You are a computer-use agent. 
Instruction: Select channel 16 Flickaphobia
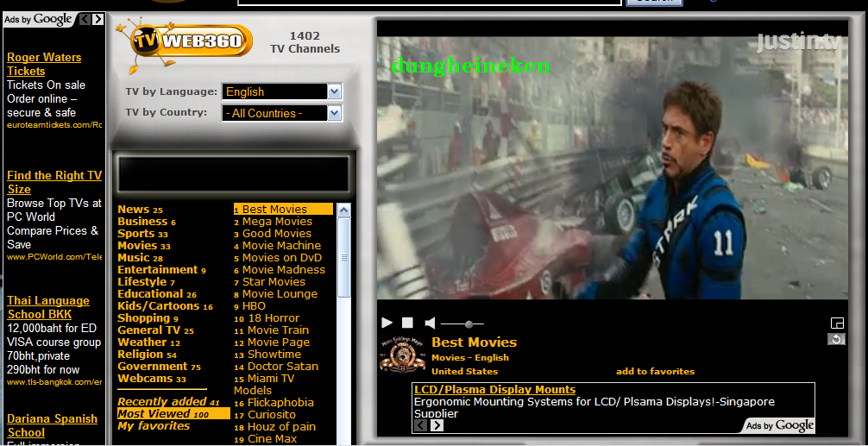click(274, 403)
